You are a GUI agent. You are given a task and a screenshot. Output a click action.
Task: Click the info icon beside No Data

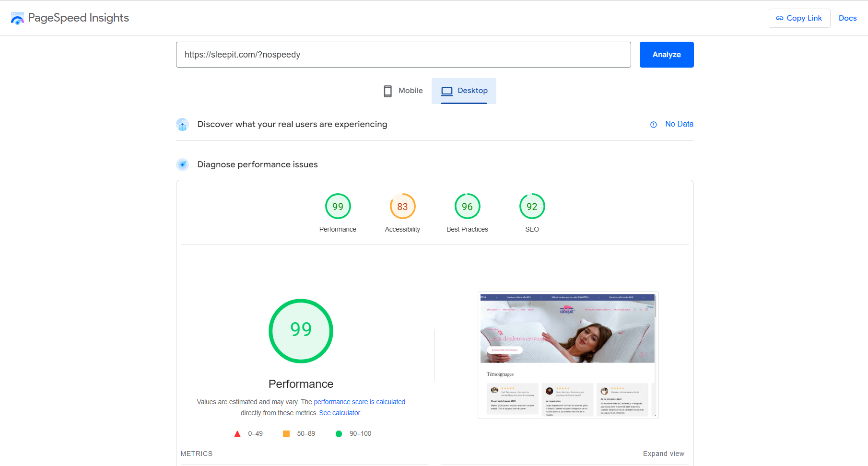pos(653,125)
